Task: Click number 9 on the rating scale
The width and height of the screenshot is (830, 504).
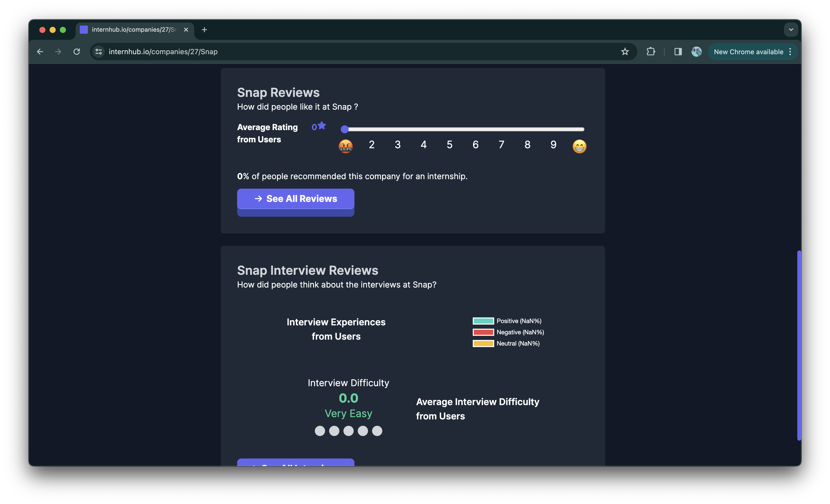Action: (553, 145)
